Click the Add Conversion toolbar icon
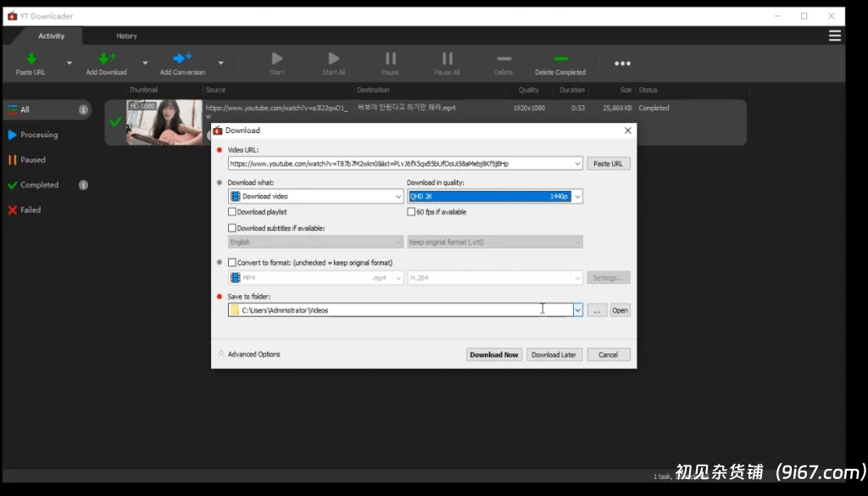Image resolution: width=868 pixels, height=496 pixels. point(182,59)
